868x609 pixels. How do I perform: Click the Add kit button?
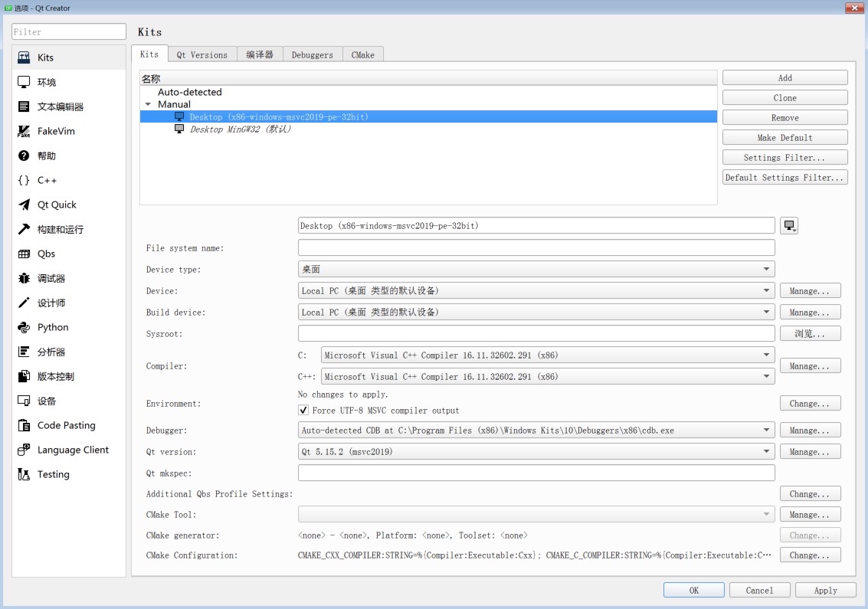coord(785,78)
